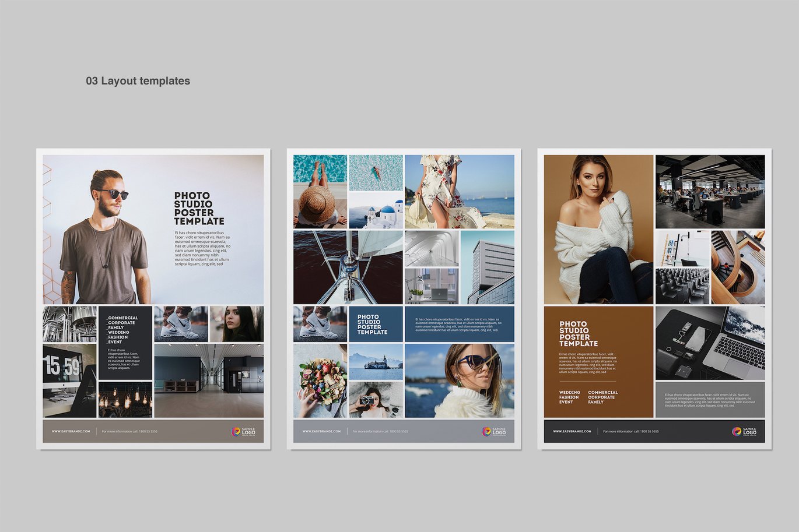Select the busy open-plan office photo
The width and height of the screenshot is (799, 532).
[x=710, y=191]
